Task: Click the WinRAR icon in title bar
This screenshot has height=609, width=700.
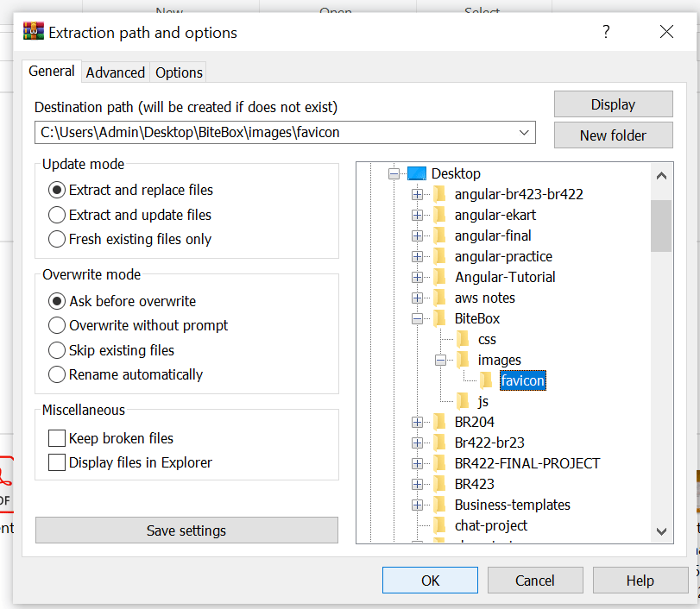Action: [x=34, y=32]
